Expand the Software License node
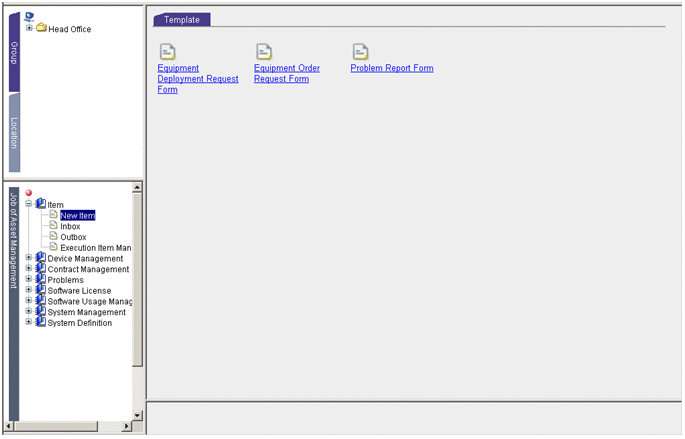 pyautogui.click(x=29, y=290)
